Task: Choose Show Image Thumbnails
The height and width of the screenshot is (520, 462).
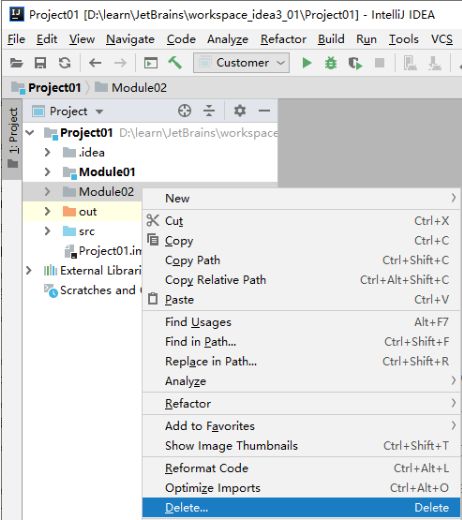Action: click(x=301, y=445)
